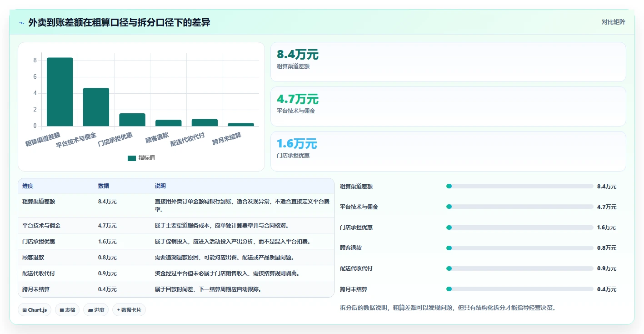Click the 粗算渠道差额 progress bar
The width and height of the screenshot is (644, 334).
(520, 186)
